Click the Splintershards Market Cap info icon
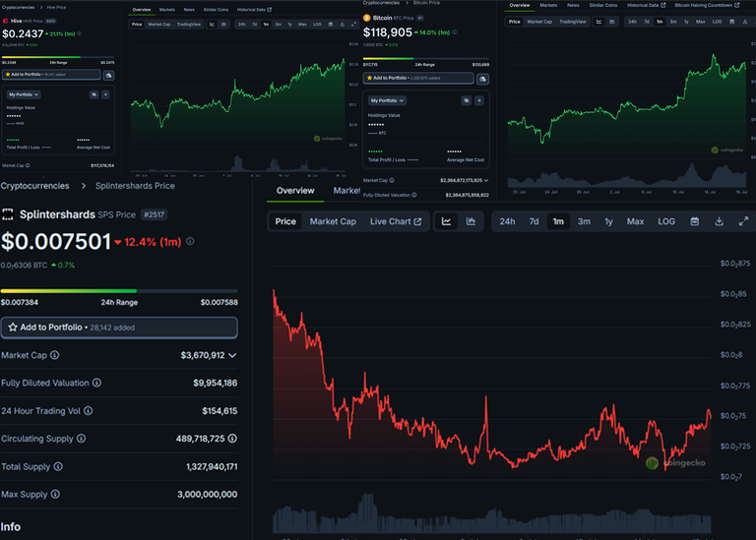 55,355
